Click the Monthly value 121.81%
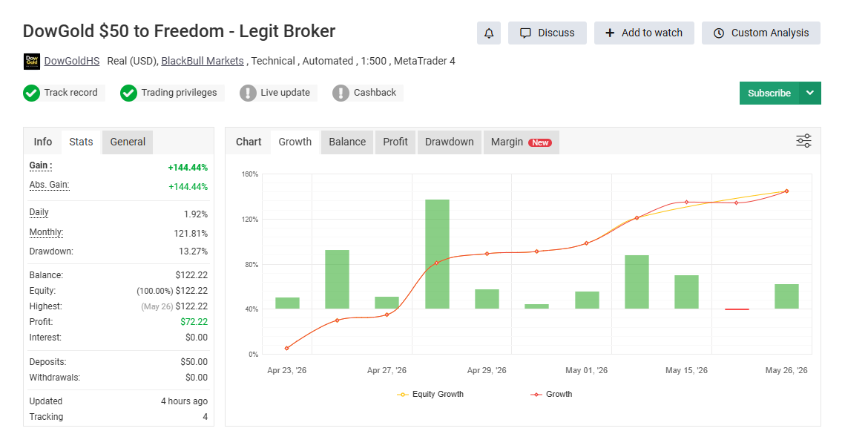The width and height of the screenshot is (868, 431). [x=191, y=234]
